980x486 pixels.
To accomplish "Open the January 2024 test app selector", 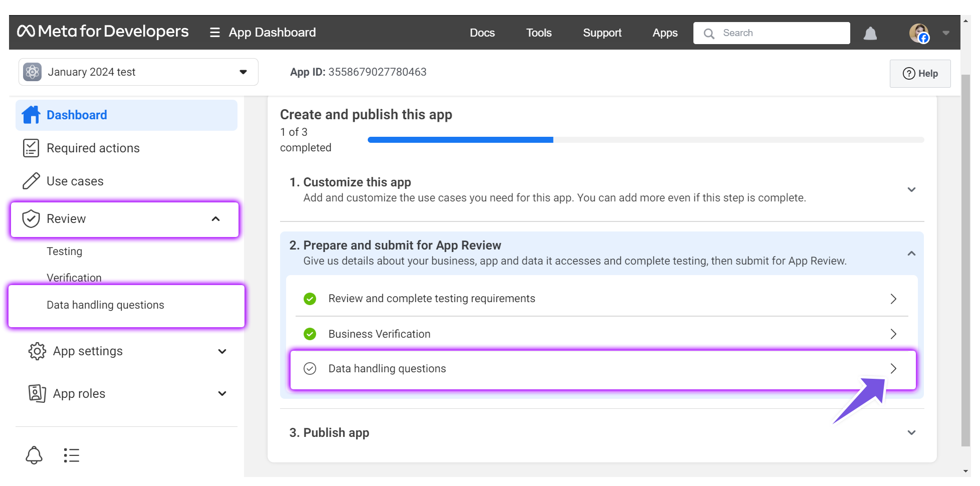I will coord(138,72).
